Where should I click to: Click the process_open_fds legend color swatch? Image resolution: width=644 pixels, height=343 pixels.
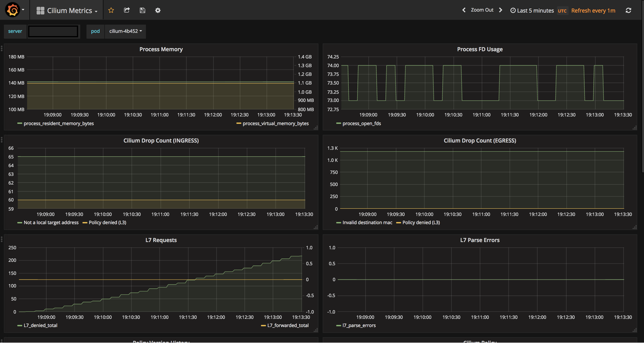click(338, 123)
